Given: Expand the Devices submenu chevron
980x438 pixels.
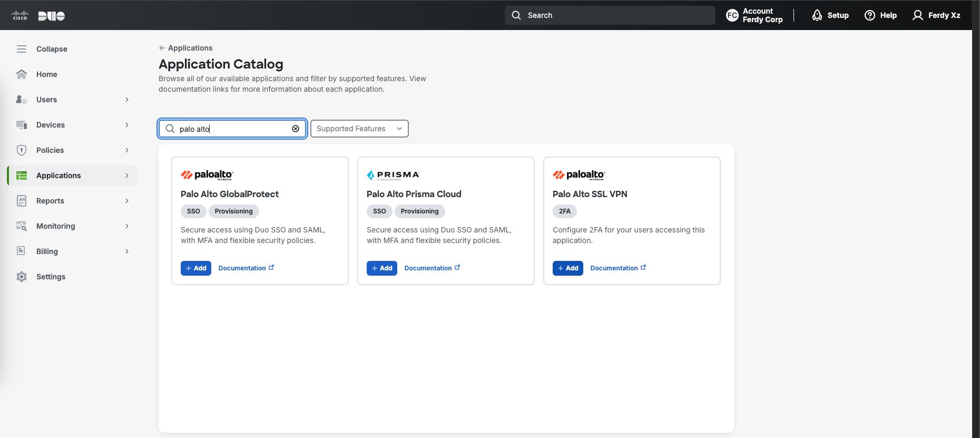Looking at the screenshot, I should (x=127, y=125).
